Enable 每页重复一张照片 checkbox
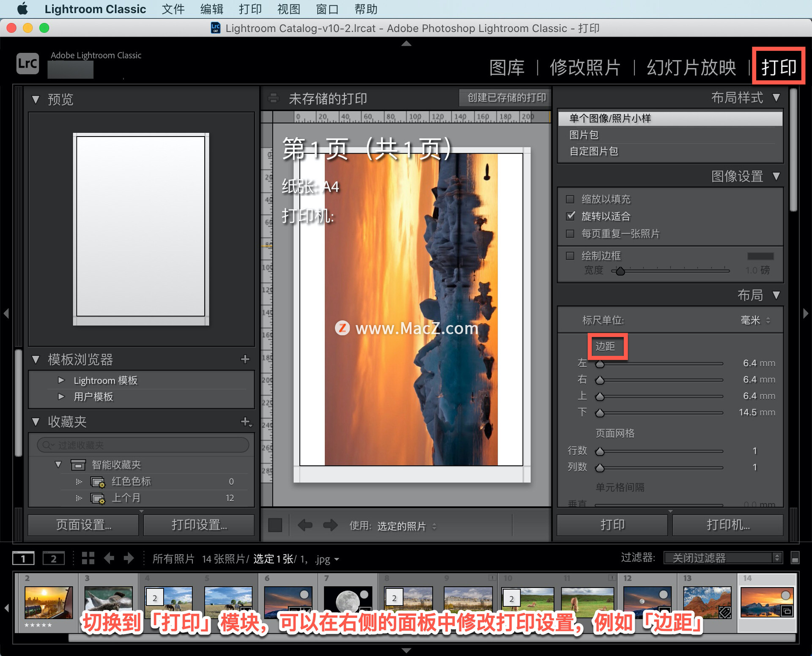The image size is (812, 656). (x=570, y=234)
